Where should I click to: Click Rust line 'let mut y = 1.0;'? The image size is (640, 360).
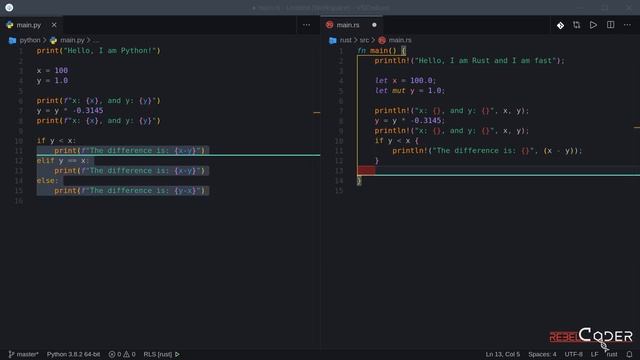click(410, 91)
